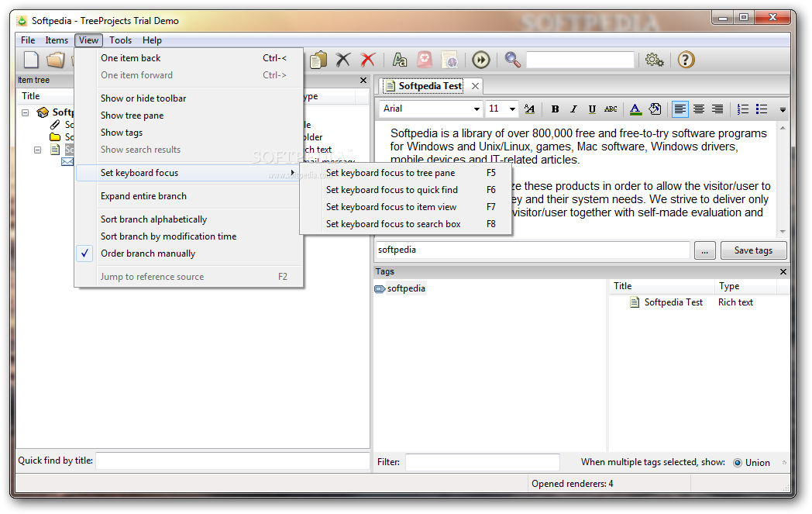This screenshot has height=514, width=812.
Task: Open settings with the gears icon
Action: click(x=655, y=60)
